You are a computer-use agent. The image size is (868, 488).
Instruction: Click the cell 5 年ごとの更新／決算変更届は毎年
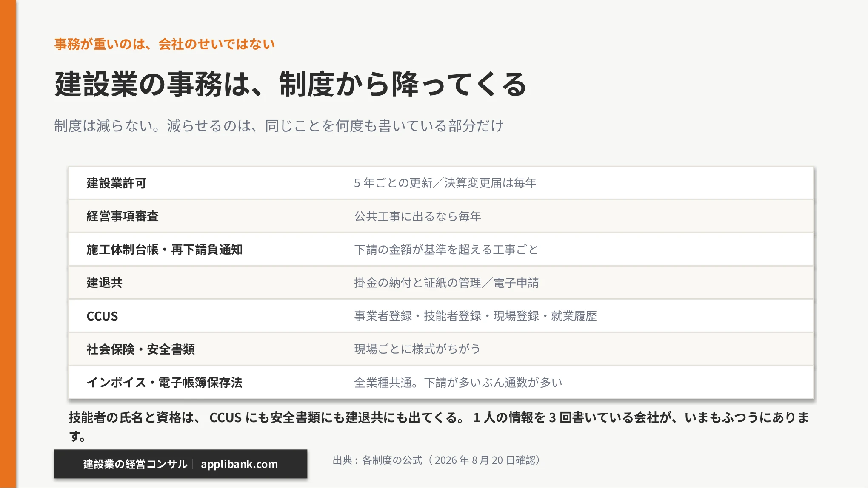[x=445, y=183]
